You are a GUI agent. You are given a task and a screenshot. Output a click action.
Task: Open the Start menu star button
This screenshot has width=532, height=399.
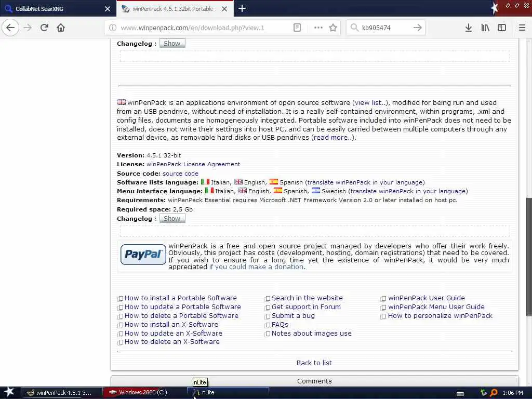9,392
